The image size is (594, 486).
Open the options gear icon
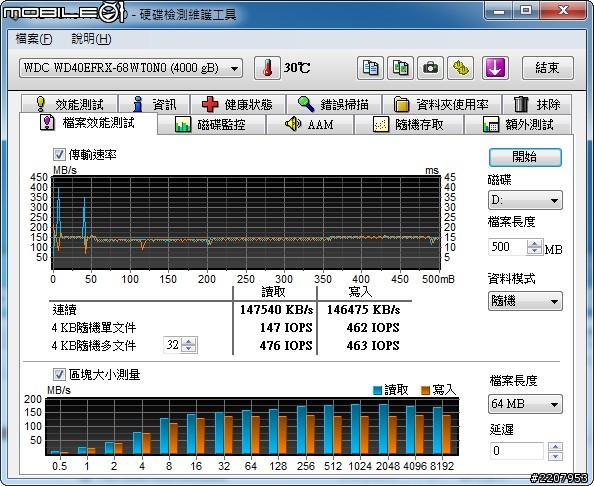click(x=460, y=68)
